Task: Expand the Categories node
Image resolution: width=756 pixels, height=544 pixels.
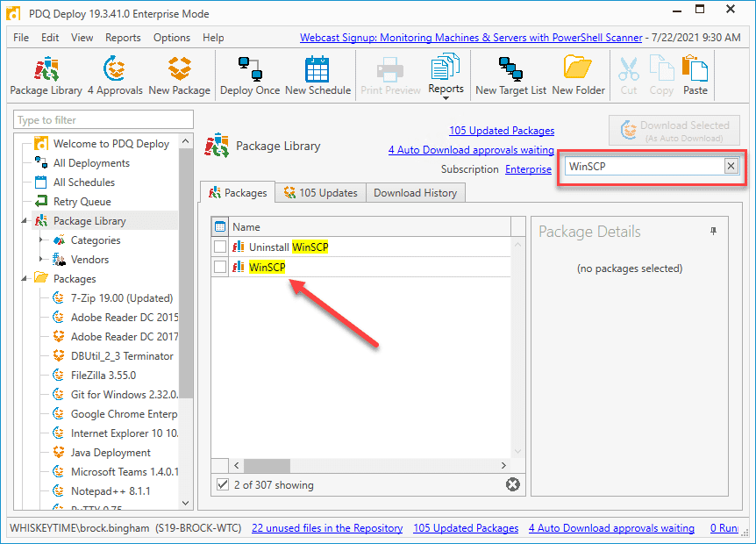Action: pyautogui.click(x=42, y=240)
